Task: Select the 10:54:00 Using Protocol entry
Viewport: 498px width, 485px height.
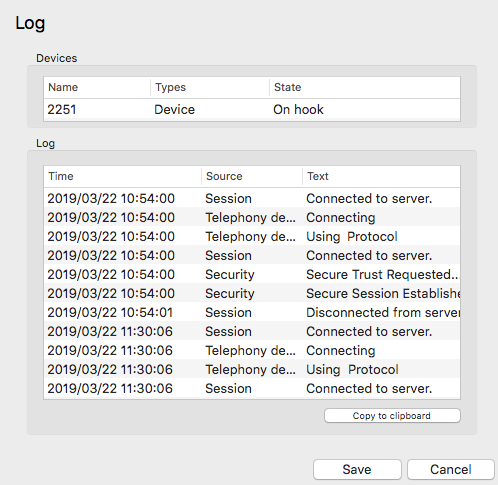Action: pos(252,236)
